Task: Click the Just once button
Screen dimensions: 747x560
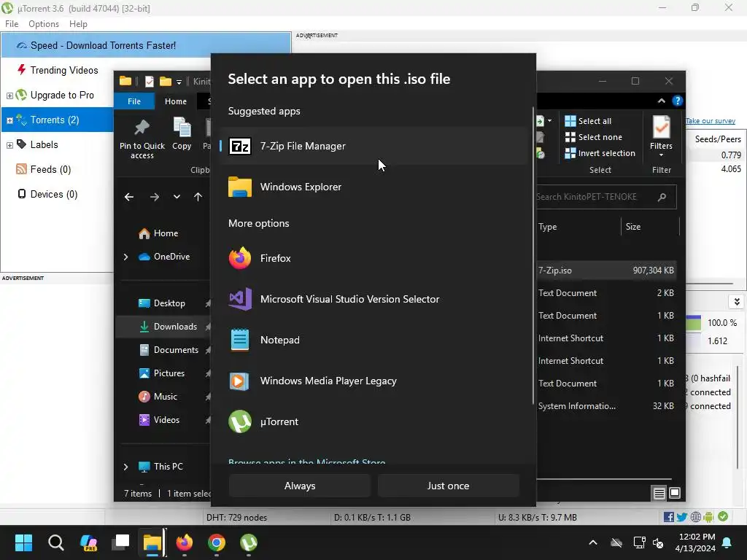Action: click(x=448, y=486)
